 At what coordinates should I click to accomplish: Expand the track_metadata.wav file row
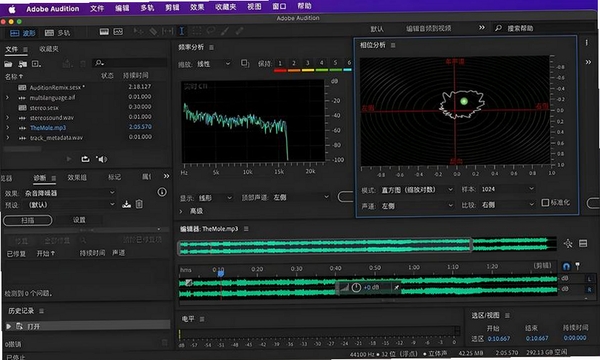pos(7,137)
